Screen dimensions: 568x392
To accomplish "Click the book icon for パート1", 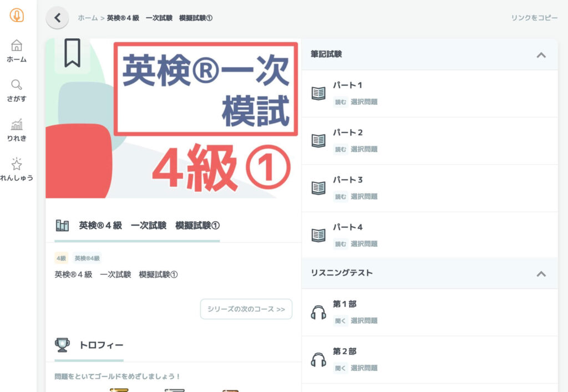I will click(318, 93).
